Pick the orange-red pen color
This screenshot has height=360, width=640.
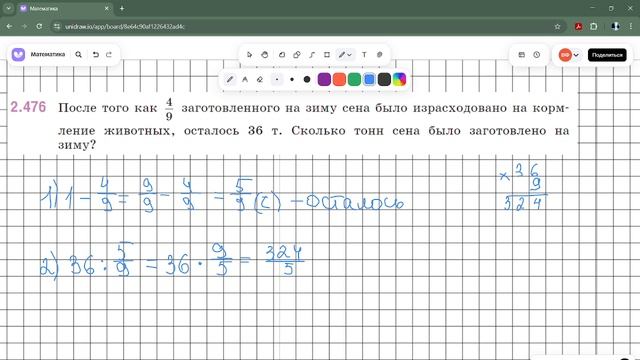[339, 80]
